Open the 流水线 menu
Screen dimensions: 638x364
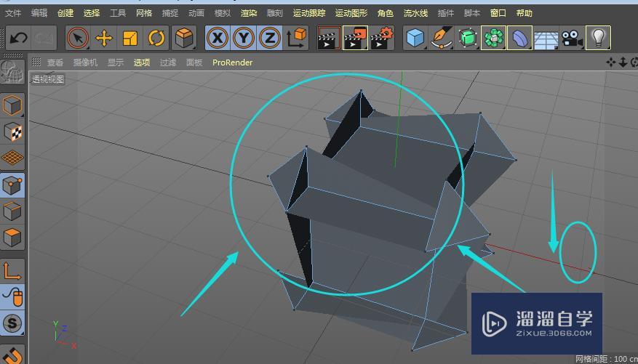[415, 13]
